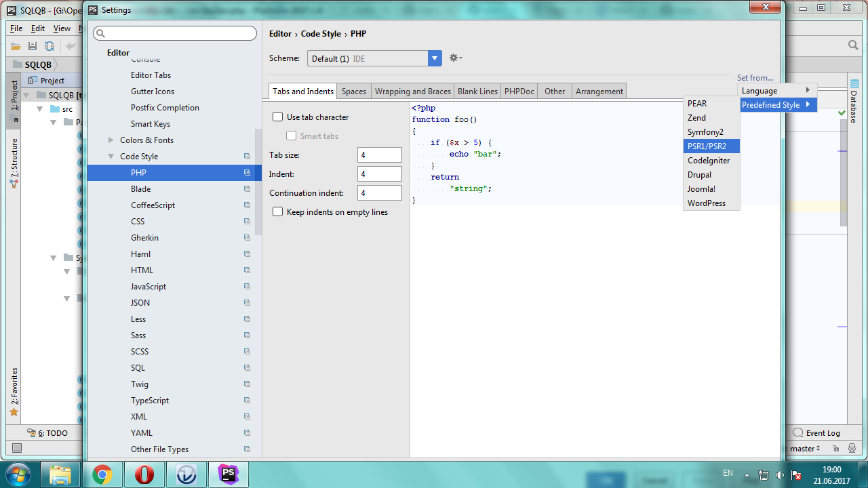The image size is (868, 488).
Task: Open Windows Start menu orb
Action: point(18,473)
